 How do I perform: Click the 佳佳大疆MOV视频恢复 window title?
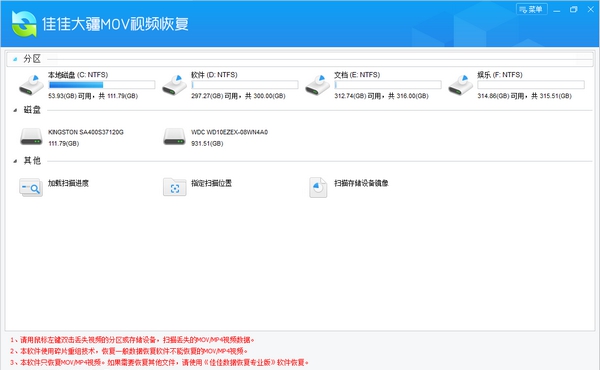(115, 24)
